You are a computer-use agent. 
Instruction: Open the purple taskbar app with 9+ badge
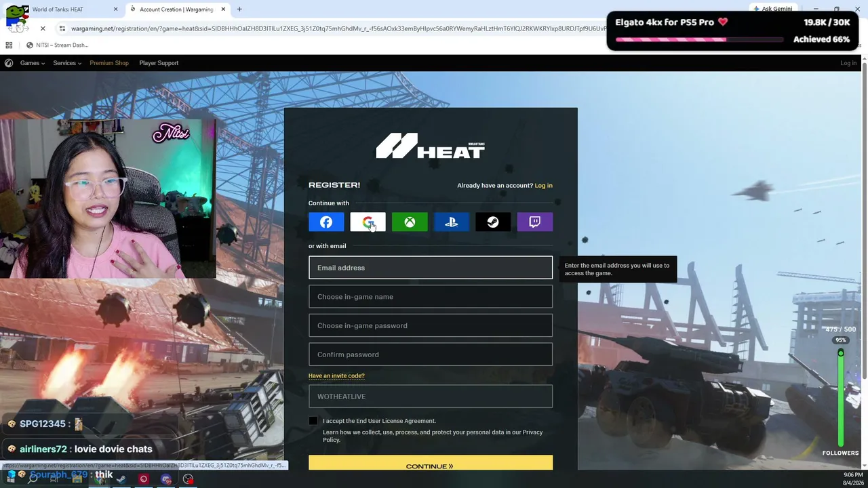click(x=166, y=479)
